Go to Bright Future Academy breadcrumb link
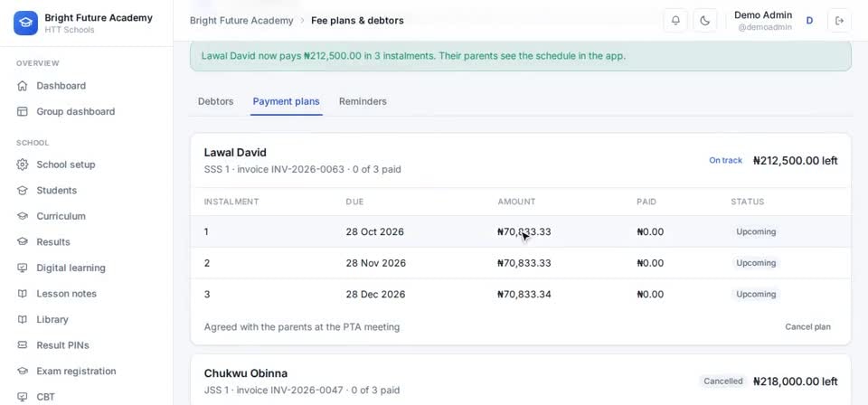 click(241, 21)
